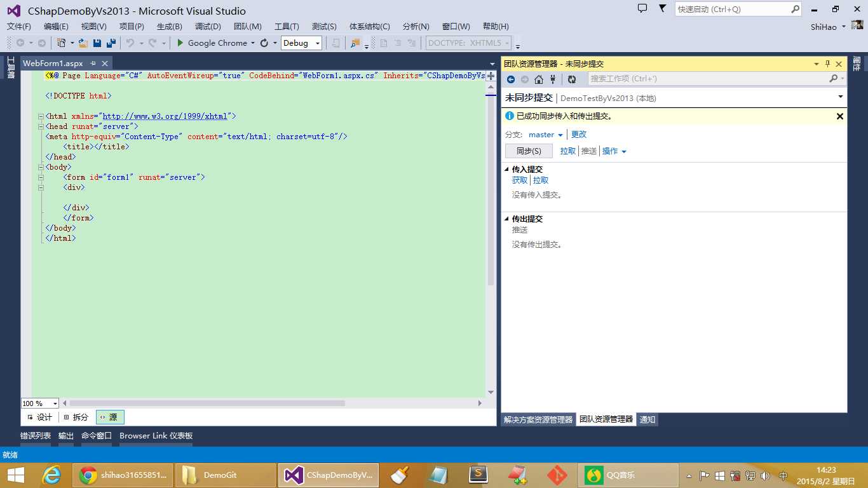Collapse the 传入提交 section

click(506, 170)
